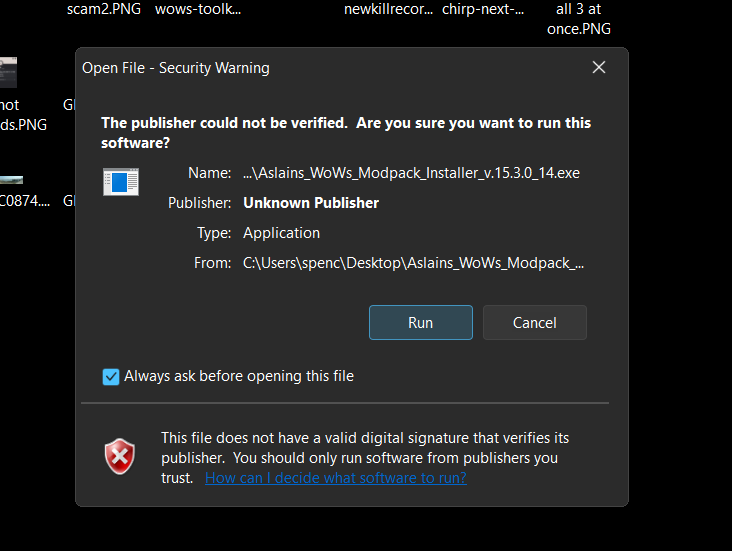Click the thumbnail above the ds.PNG label

coord(8,72)
